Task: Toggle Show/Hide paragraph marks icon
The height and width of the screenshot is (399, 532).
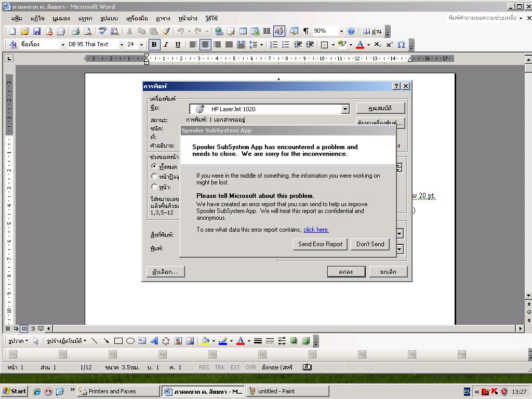Action: tap(305, 31)
